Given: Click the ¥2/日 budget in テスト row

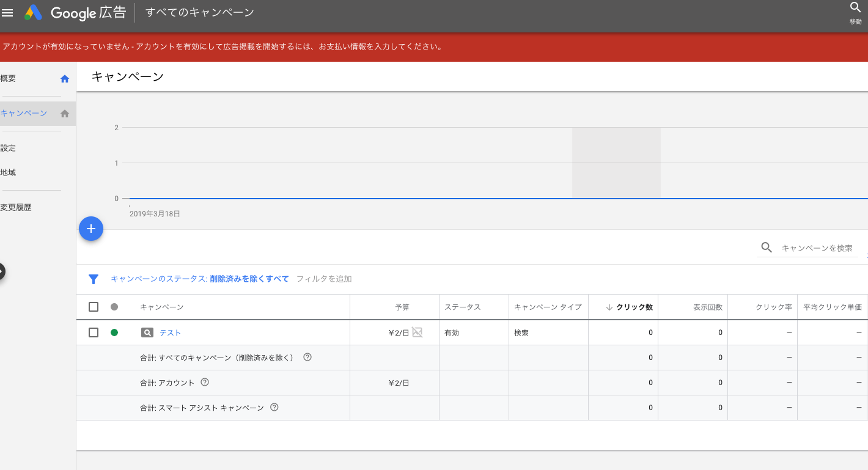Looking at the screenshot, I should (x=399, y=332).
